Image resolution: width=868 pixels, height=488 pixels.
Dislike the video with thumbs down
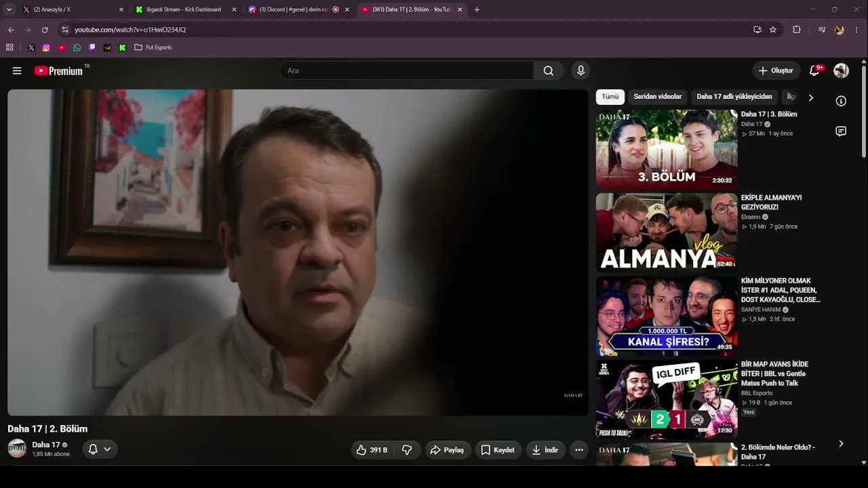pos(407,450)
